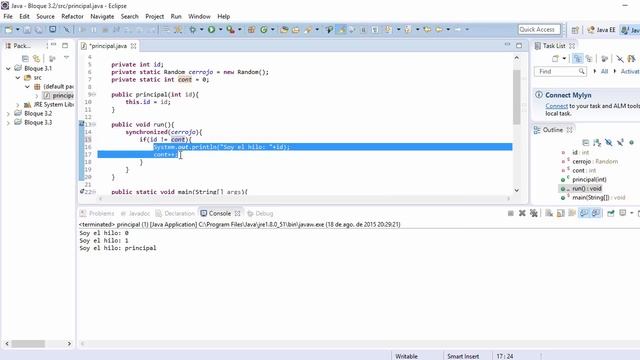
Task: Click the Package Explorer horizontal scrollbar thumb
Action: 28,344
